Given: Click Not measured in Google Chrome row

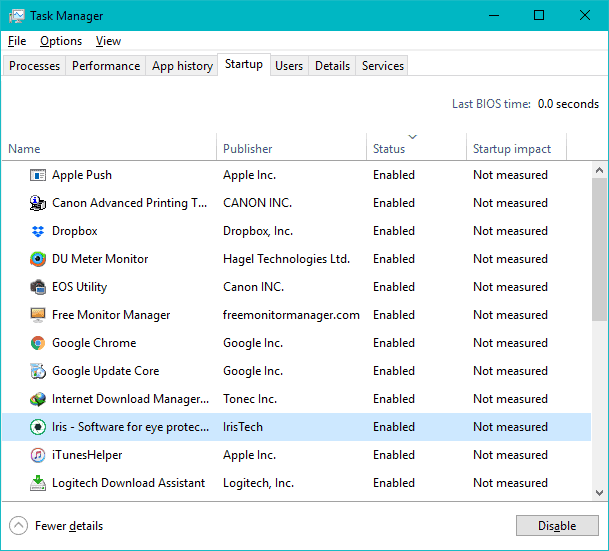Looking at the screenshot, I should pos(510,343).
